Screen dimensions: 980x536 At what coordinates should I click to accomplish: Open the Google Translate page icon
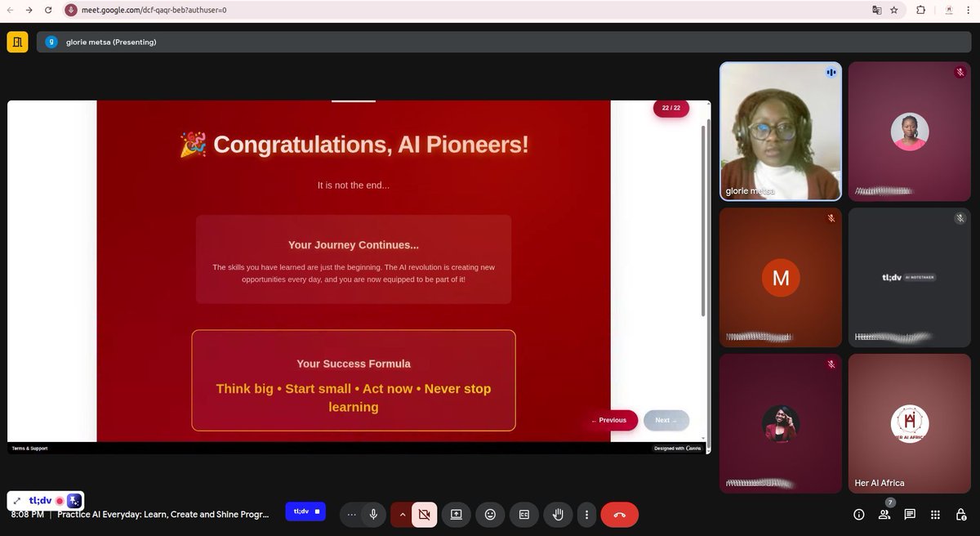(x=877, y=10)
